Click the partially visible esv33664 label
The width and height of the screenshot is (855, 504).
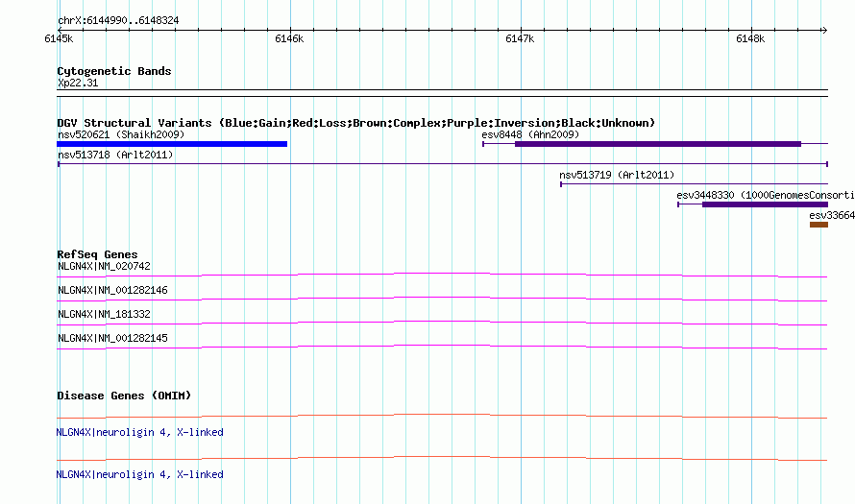point(832,215)
